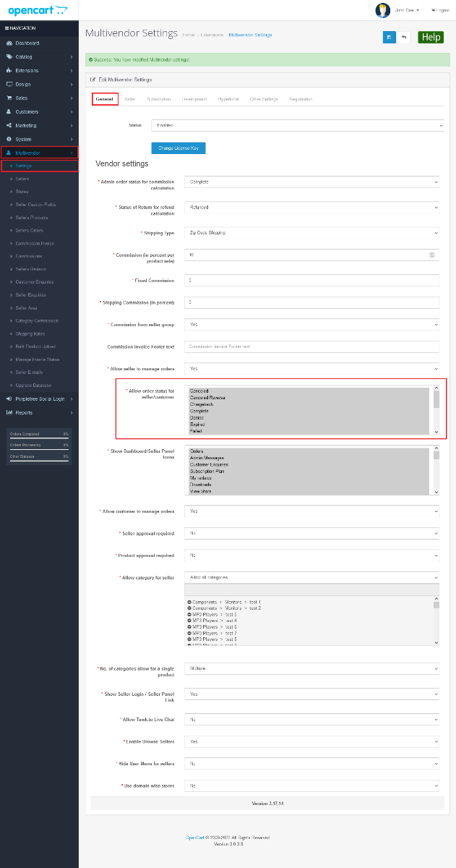The image size is (456, 868).
Task: Switch to the Registration tab
Action: click(x=301, y=99)
